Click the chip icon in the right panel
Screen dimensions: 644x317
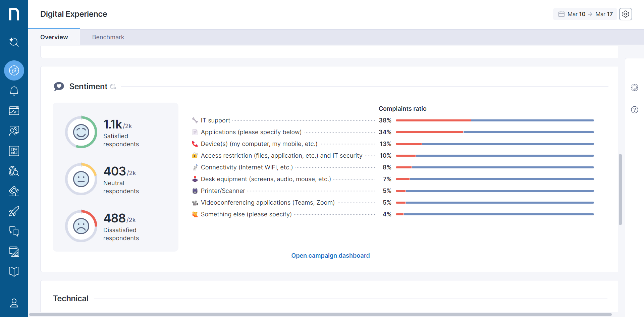[634, 88]
